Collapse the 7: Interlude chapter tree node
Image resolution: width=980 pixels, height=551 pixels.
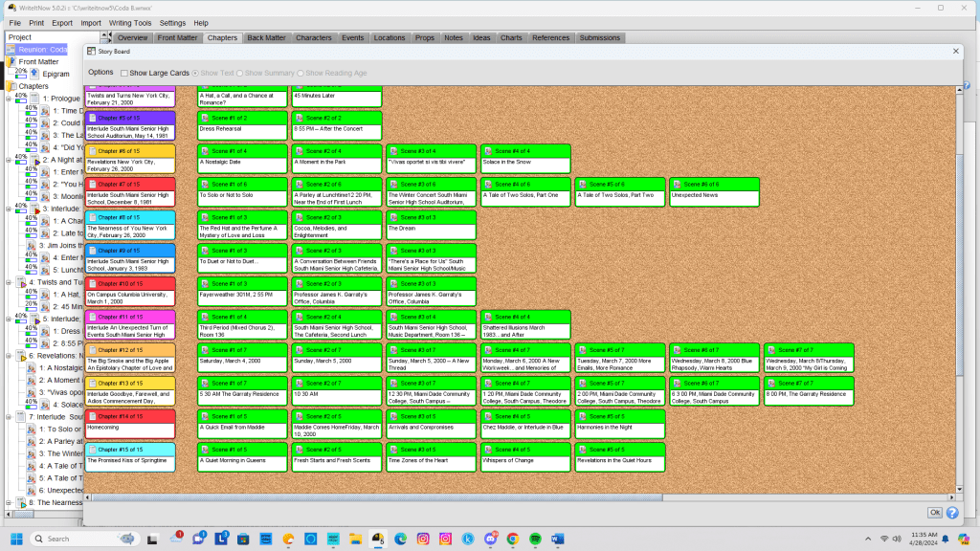8,417
